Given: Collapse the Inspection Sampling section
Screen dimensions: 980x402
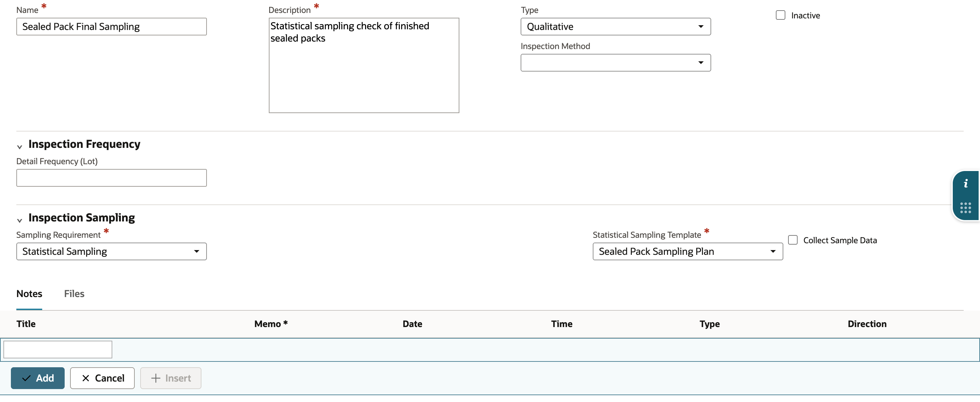Looking at the screenshot, I should pos(20,220).
